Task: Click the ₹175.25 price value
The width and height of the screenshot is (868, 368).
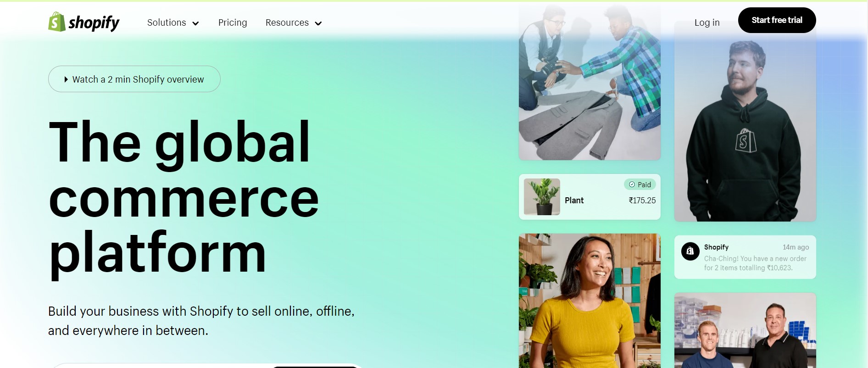Action: coord(642,201)
